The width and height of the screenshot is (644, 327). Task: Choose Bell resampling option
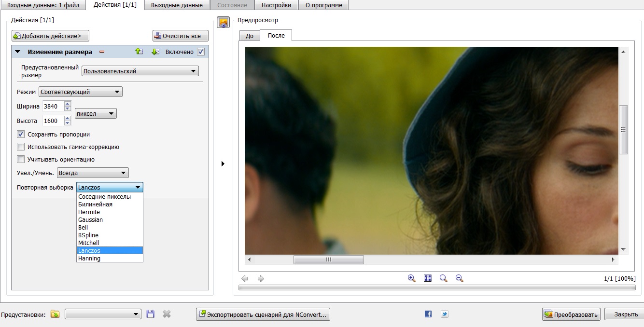pyautogui.click(x=110, y=227)
